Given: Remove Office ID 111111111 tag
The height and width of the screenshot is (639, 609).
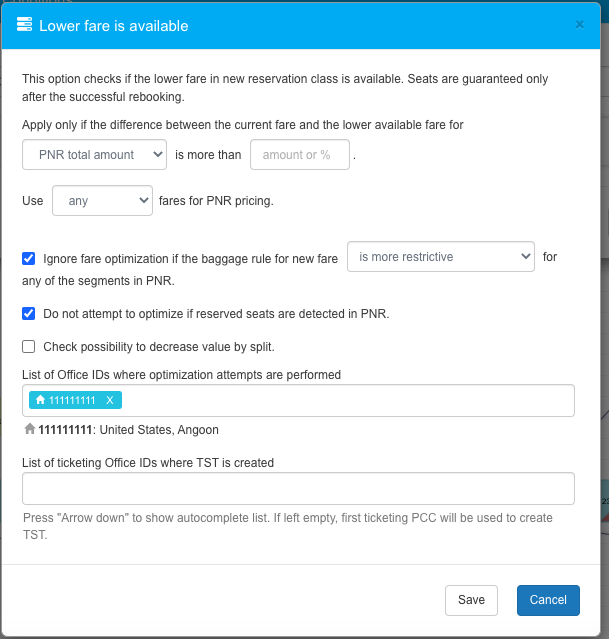Looking at the screenshot, I should tap(110, 400).
